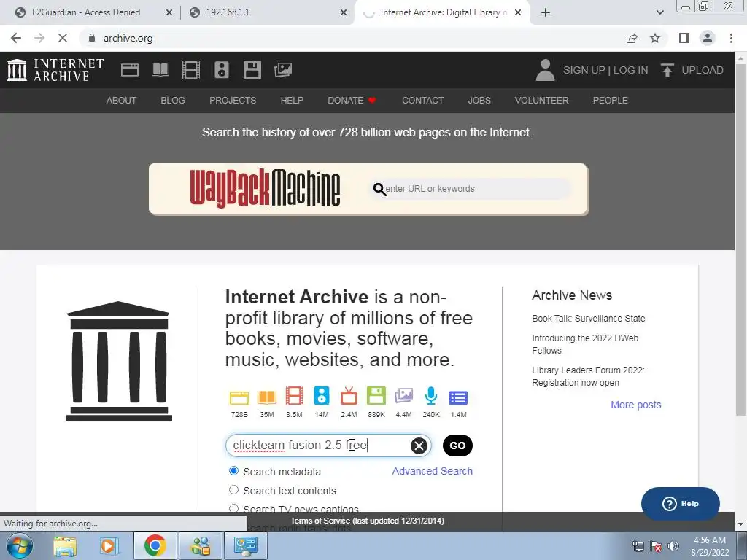Open the HELP menu item
Image resolution: width=747 pixels, height=560 pixels.
point(292,101)
